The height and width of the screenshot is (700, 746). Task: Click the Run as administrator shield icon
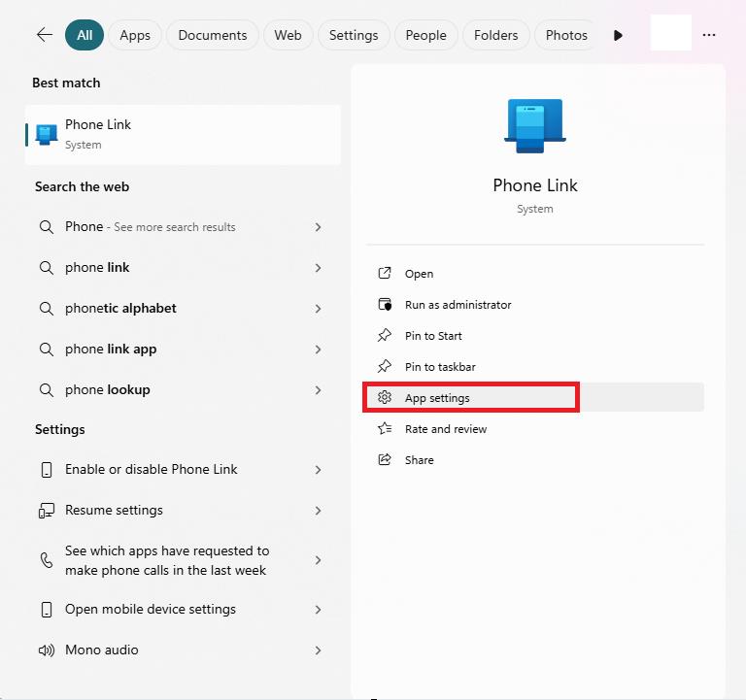coord(385,304)
